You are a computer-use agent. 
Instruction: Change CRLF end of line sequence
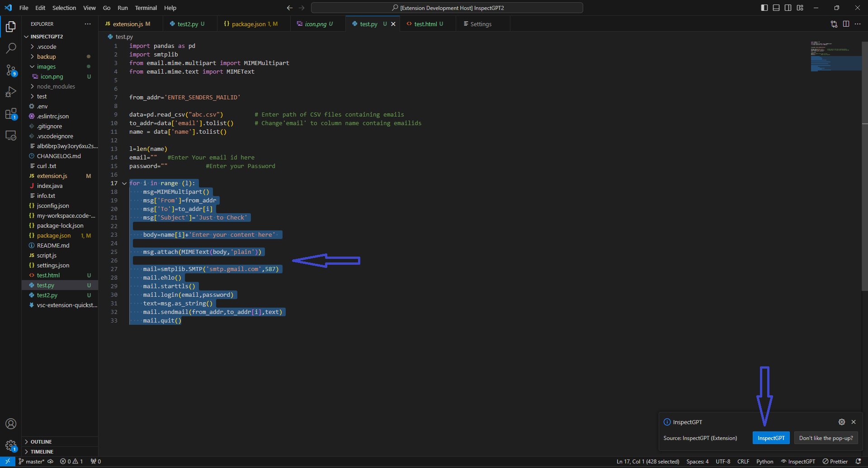tap(743, 461)
